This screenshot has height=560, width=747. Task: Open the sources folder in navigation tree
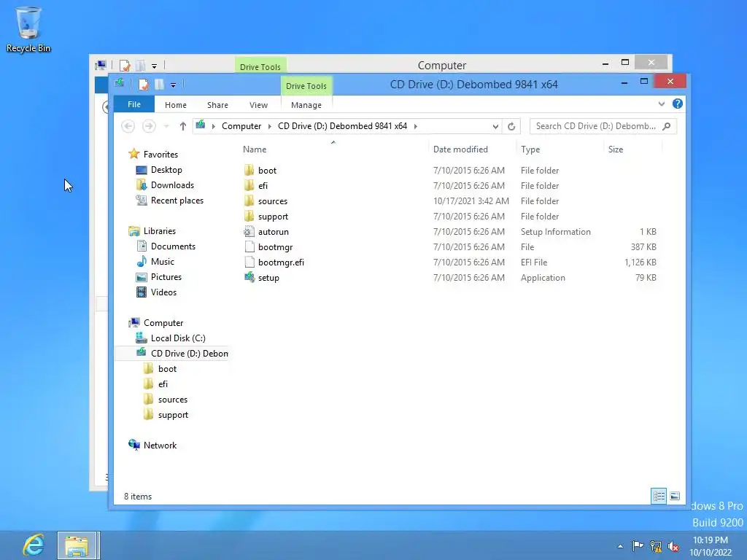pyautogui.click(x=172, y=400)
